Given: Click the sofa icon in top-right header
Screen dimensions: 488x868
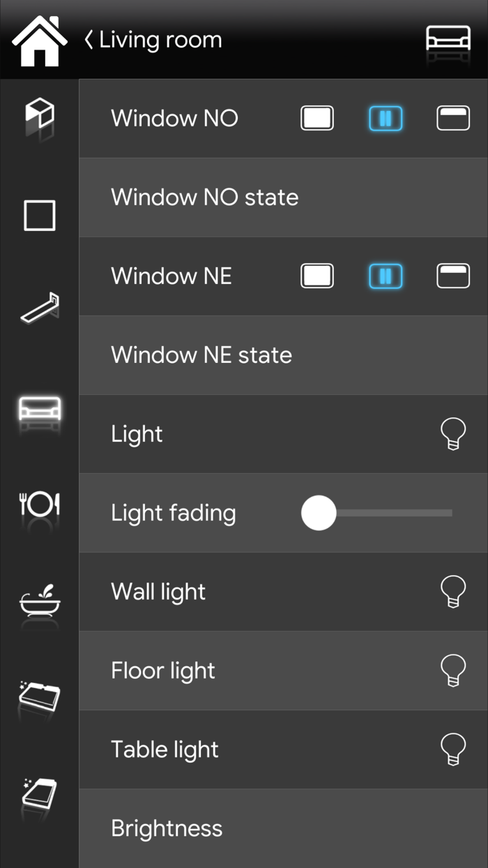Looking at the screenshot, I should [448, 40].
